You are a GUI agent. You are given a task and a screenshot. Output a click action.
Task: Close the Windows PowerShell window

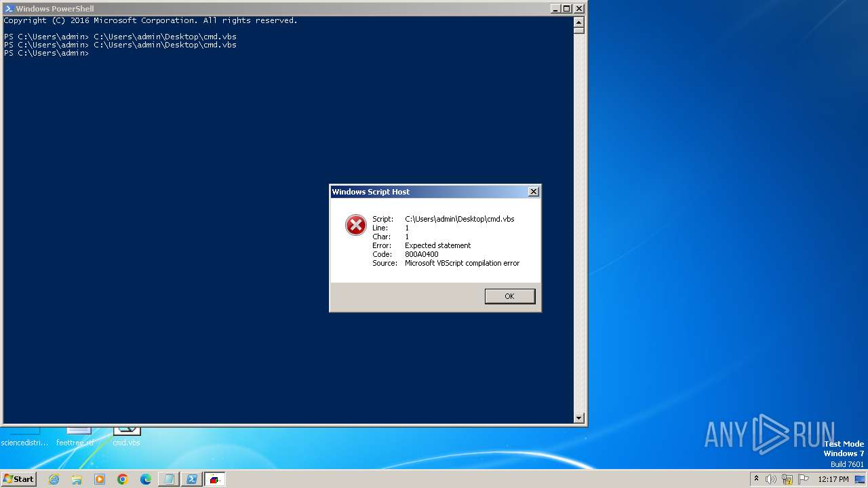(579, 9)
